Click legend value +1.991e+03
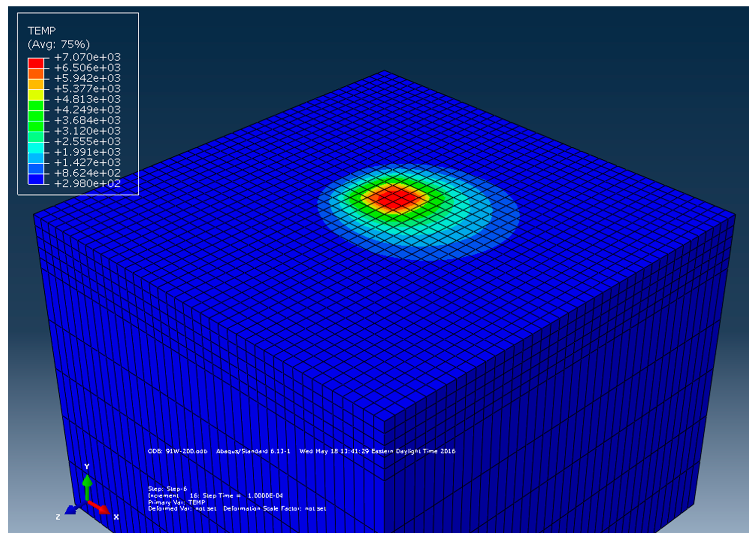Screen dimensions: 756x542 (x=87, y=152)
